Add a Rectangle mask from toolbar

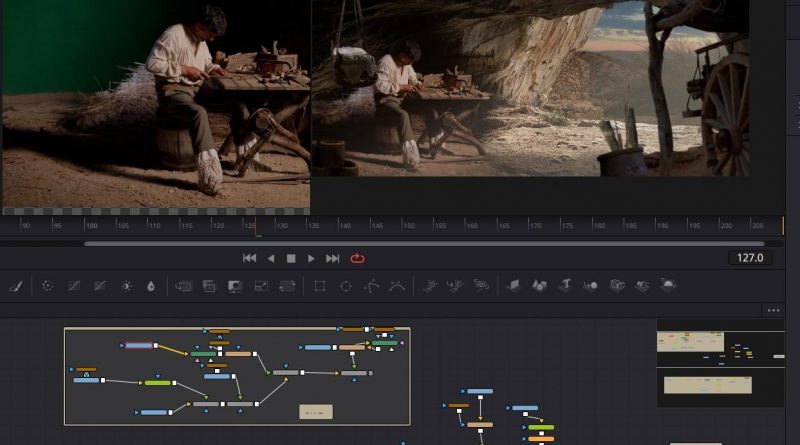coord(319,286)
